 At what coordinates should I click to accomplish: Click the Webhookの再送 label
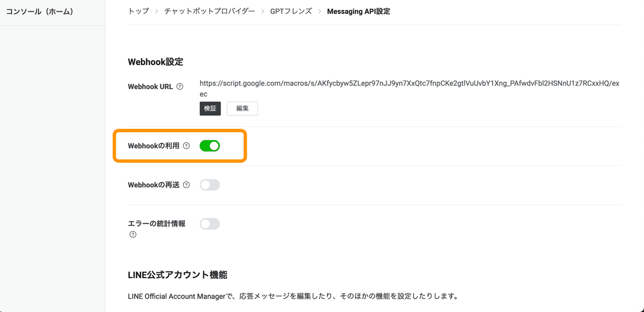click(153, 185)
